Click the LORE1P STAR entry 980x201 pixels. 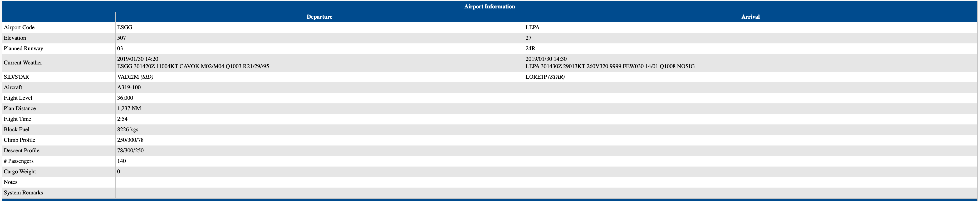(545, 77)
